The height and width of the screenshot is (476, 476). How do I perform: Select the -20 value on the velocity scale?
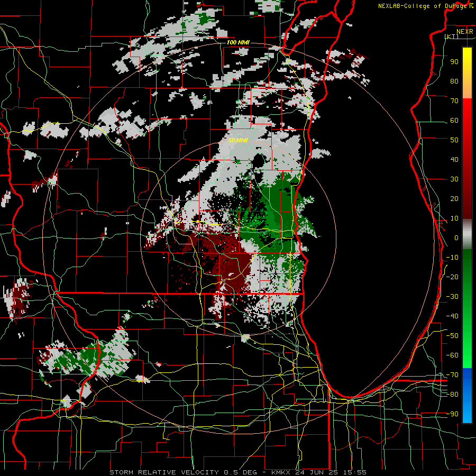[452, 277]
